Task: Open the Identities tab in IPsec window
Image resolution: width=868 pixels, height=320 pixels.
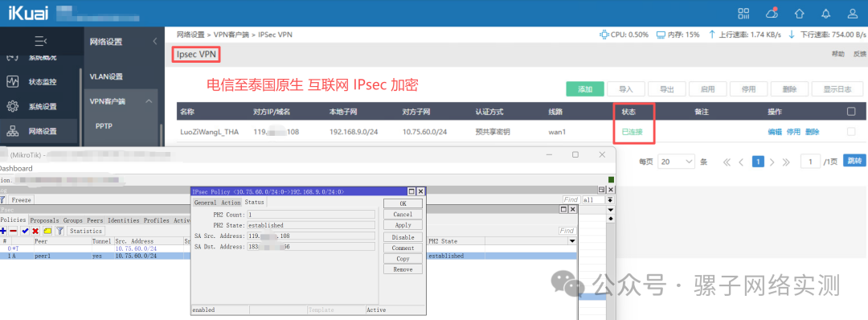Action: pyautogui.click(x=124, y=220)
